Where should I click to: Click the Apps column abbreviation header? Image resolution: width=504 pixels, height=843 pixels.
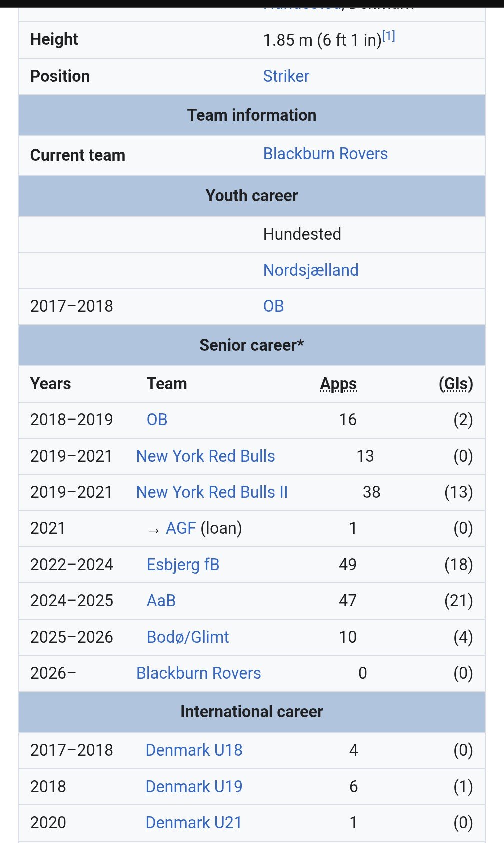(338, 384)
